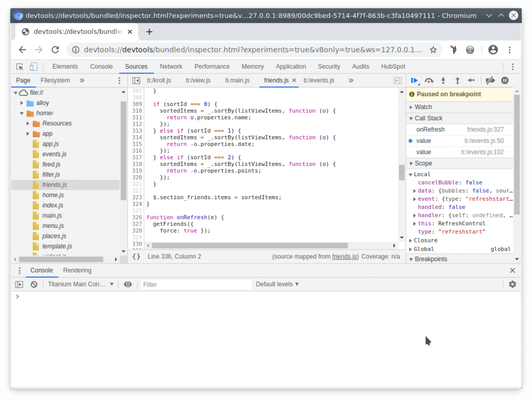The image size is (532, 401).
Task: Resume script execution in debugger
Action: click(x=415, y=81)
